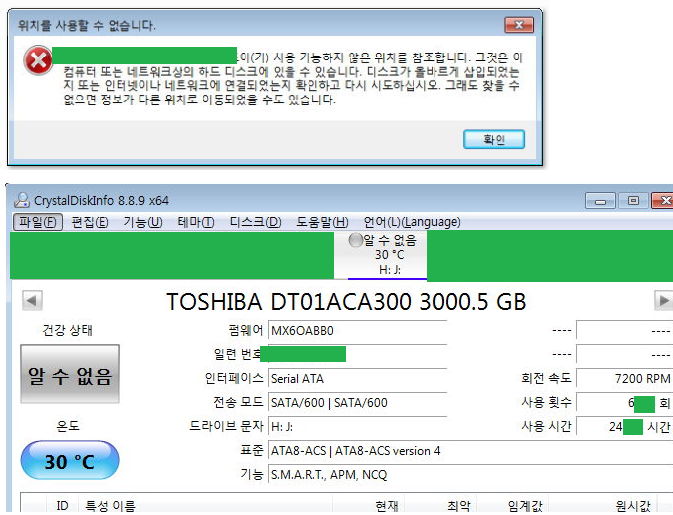Go to previous disk with left arrow
The height and width of the screenshot is (515, 673).
[32, 300]
